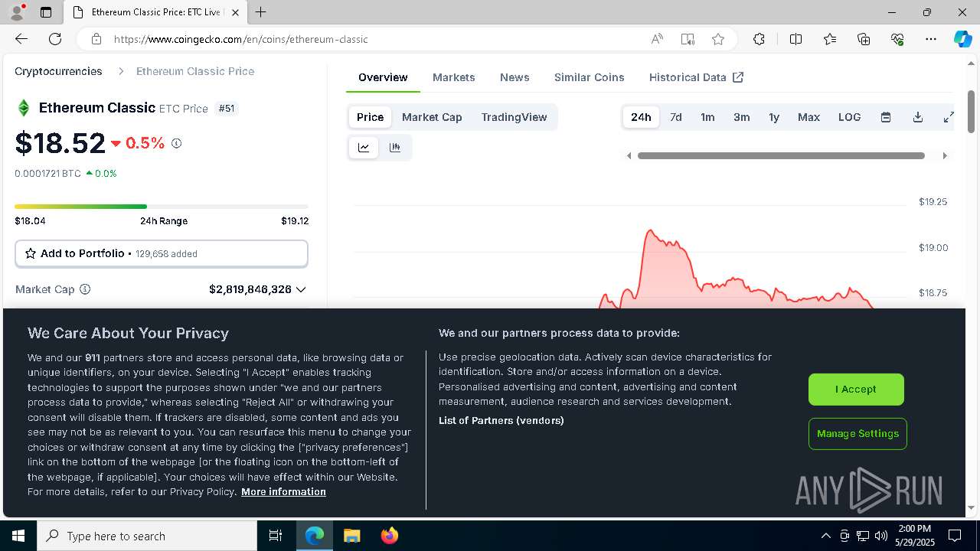
Task: Select the 3m time range
Action: (742, 117)
